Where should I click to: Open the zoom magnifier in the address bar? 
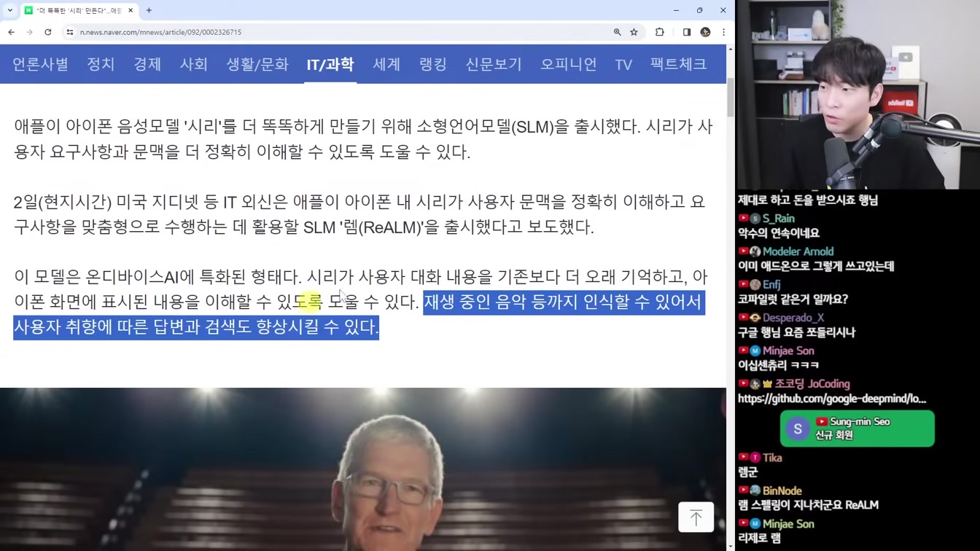[x=617, y=32]
